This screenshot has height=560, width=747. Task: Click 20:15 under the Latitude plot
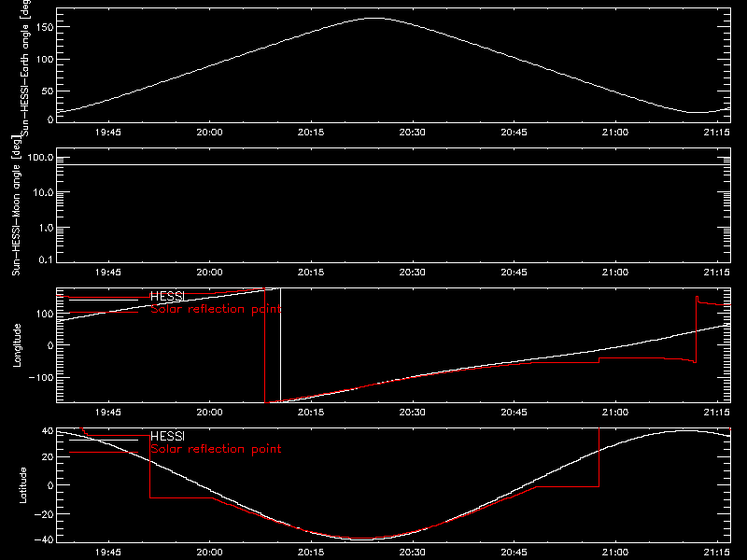coord(311,553)
